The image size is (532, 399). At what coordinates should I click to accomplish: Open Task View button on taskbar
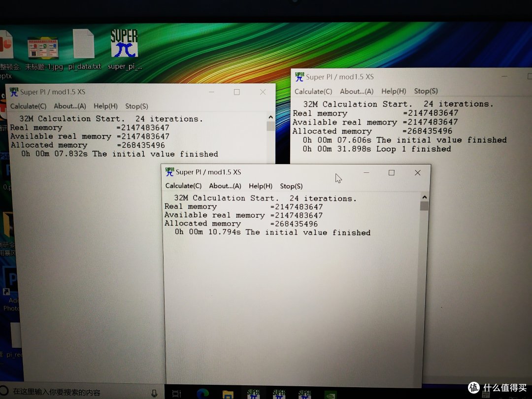177,393
